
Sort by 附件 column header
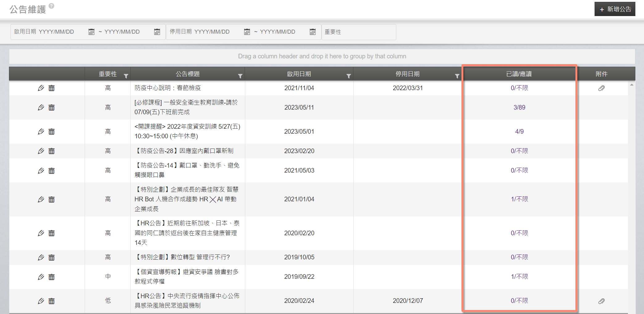point(601,74)
